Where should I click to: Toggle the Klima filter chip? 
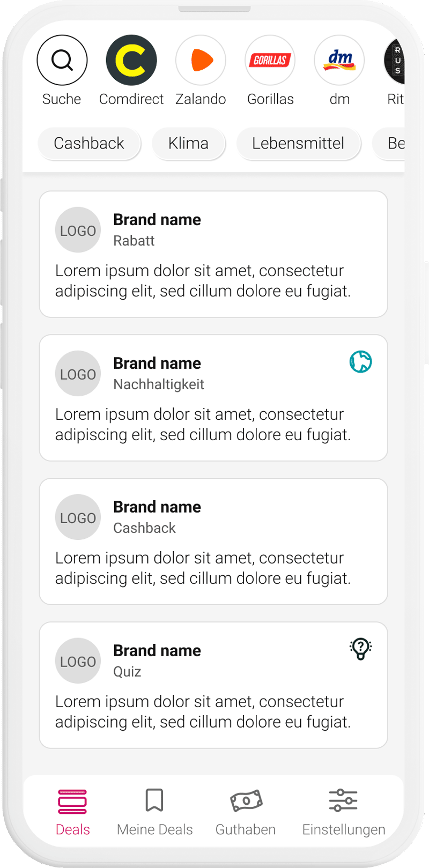[188, 143]
